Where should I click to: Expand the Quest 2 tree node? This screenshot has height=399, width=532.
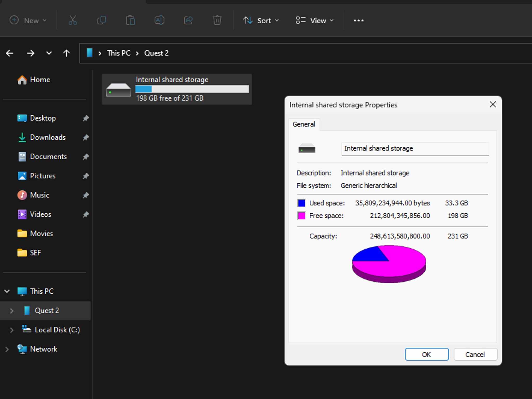12,311
